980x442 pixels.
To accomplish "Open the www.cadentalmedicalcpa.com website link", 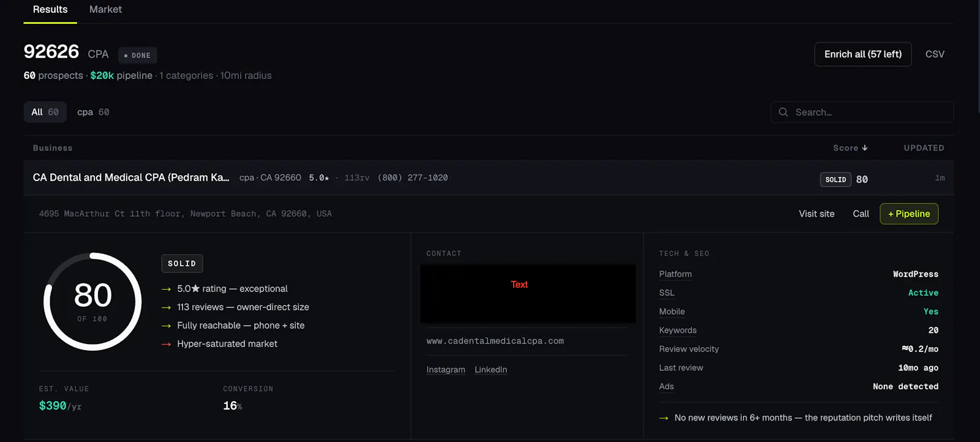I will [x=495, y=341].
